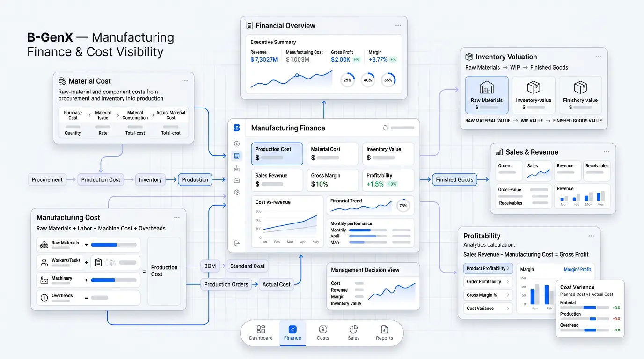Image resolution: width=644 pixels, height=359 pixels.
Task: Click the package icon above Inventory-value
Action: [x=534, y=87]
